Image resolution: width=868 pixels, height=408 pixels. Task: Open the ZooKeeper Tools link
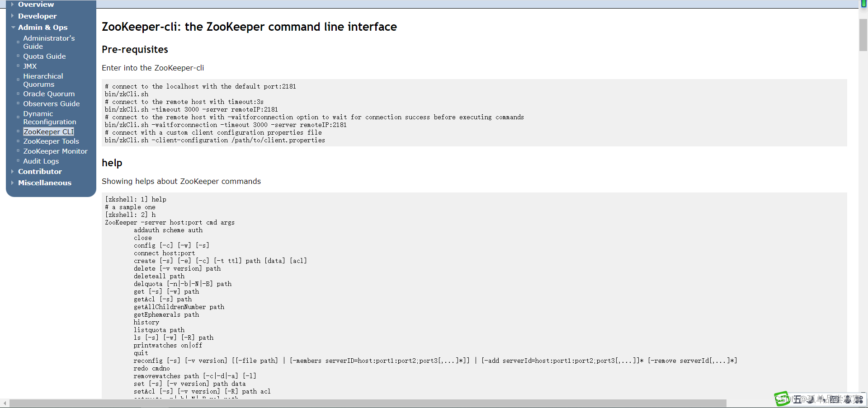[x=51, y=141]
